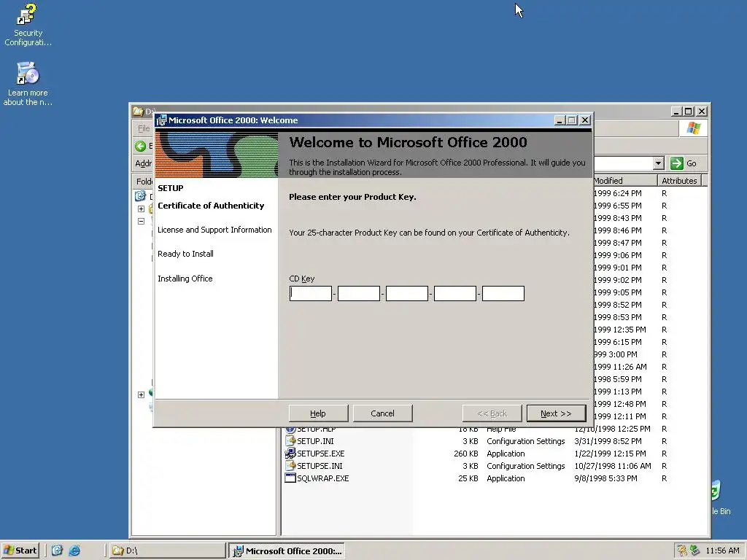Viewport: 747px width, 560px height.
Task: Click the fifth CD Key field
Action: pos(503,293)
